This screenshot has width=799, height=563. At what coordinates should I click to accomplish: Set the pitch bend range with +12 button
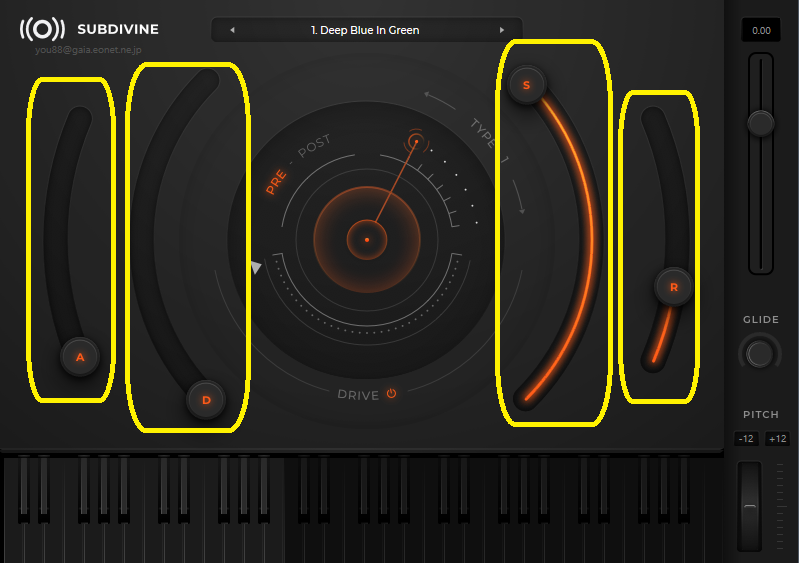[777, 439]
